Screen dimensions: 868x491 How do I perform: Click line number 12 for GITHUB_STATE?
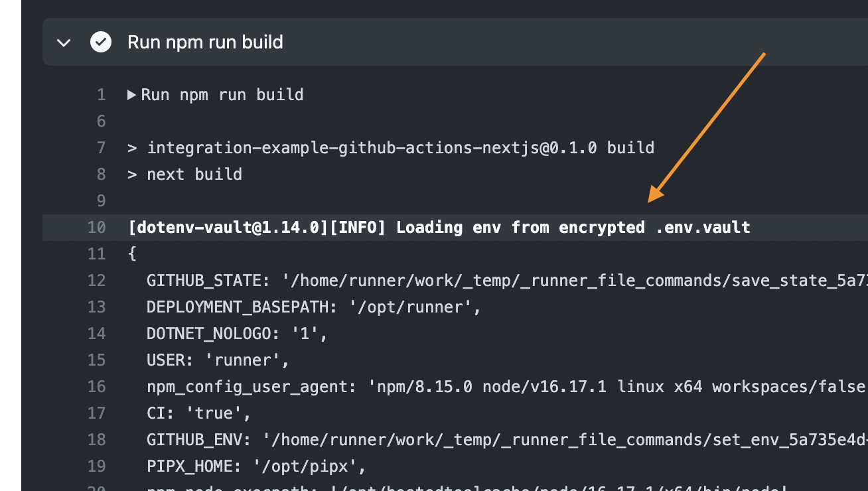pyautogui.click(x=97, y=281)
